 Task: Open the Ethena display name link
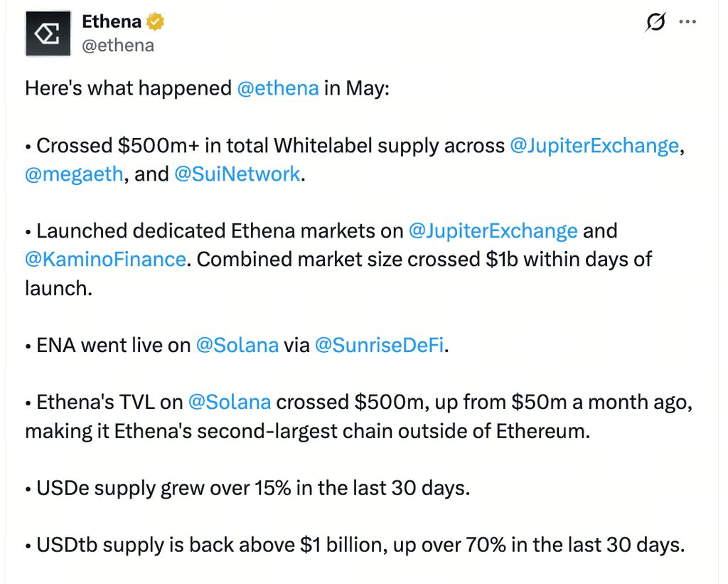click(x=112, y=21)
